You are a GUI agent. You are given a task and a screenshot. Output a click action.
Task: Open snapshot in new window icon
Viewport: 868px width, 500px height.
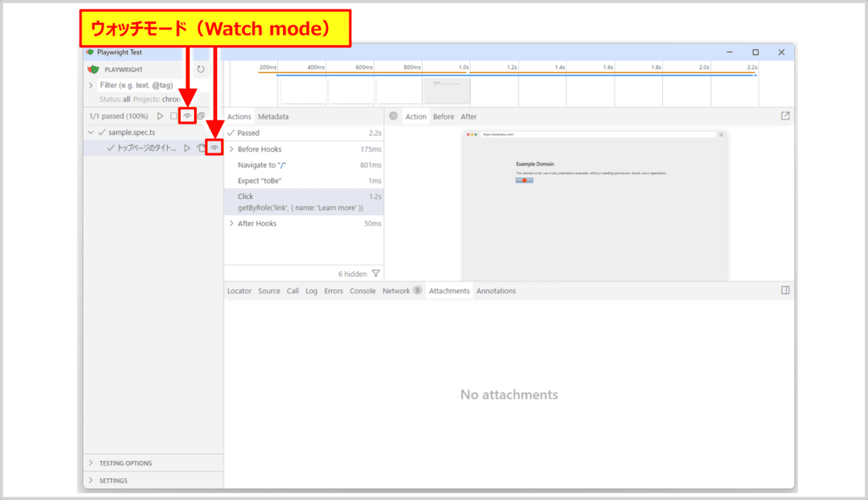point(785,116)
